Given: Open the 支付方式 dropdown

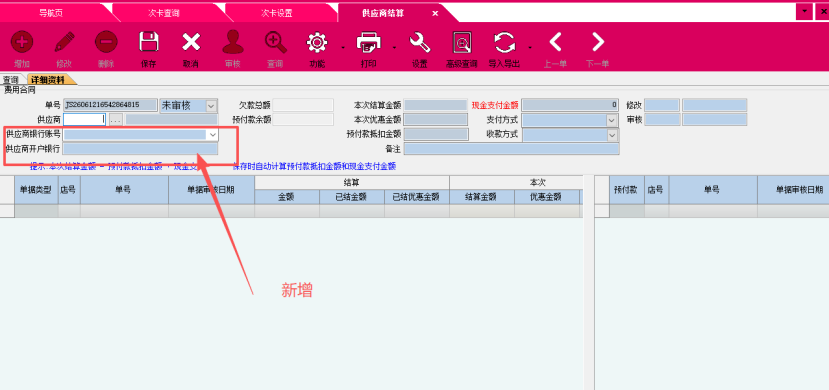Looking at the screenshot, I should [611, 120].
